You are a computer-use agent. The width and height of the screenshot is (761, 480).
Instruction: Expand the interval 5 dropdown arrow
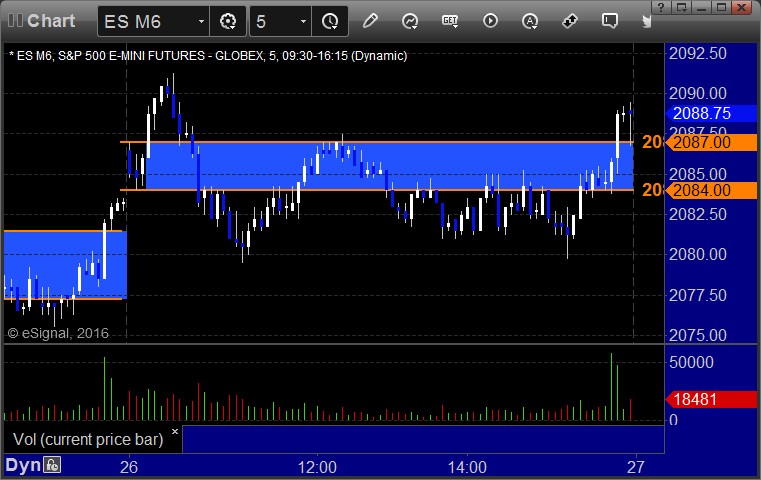click(303, 21)
